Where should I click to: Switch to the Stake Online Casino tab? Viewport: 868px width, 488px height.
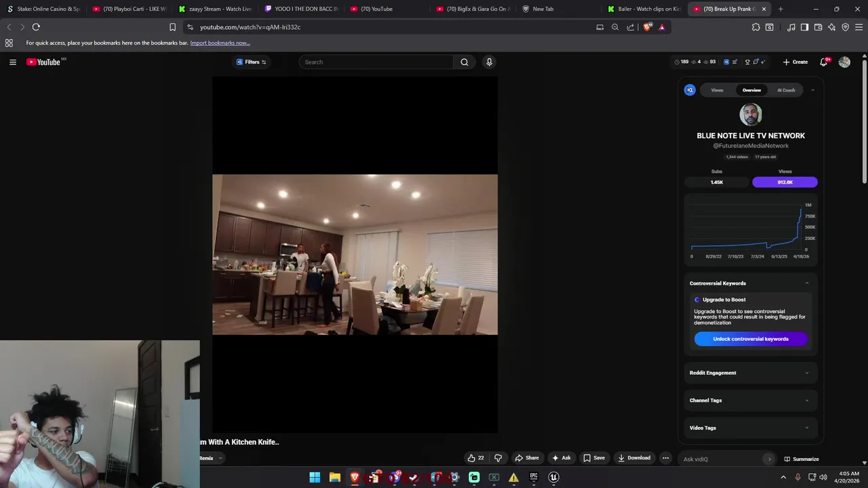(43, 9)
